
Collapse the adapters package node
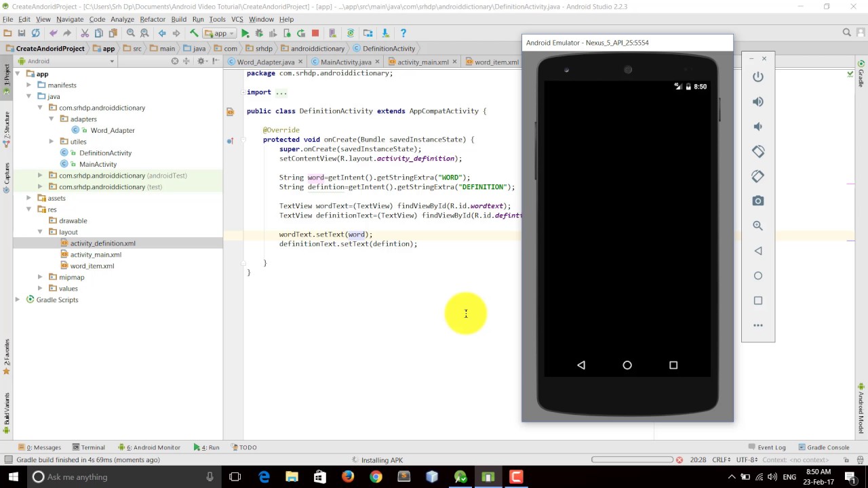click(x=52, y=119)
